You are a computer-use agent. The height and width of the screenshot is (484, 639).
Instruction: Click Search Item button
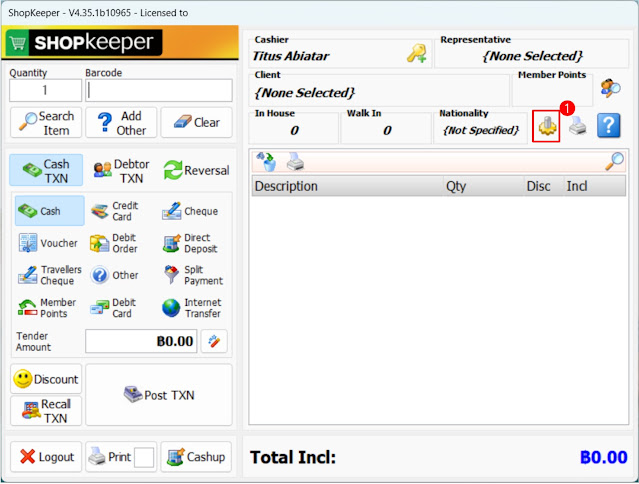coord(46,123)
